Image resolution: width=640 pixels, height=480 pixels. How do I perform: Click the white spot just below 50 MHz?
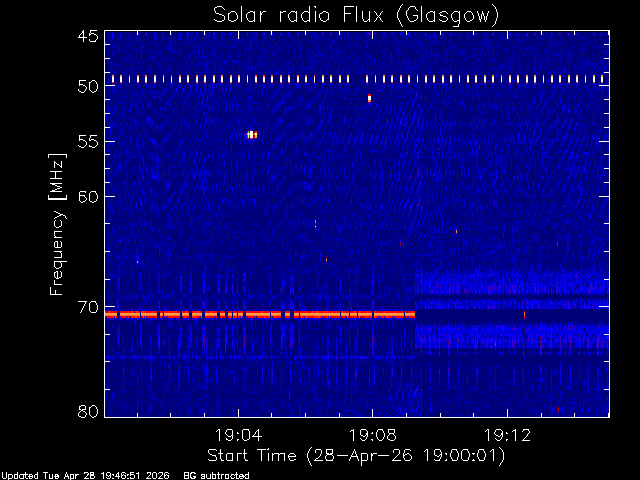click(x=369, y=98)
